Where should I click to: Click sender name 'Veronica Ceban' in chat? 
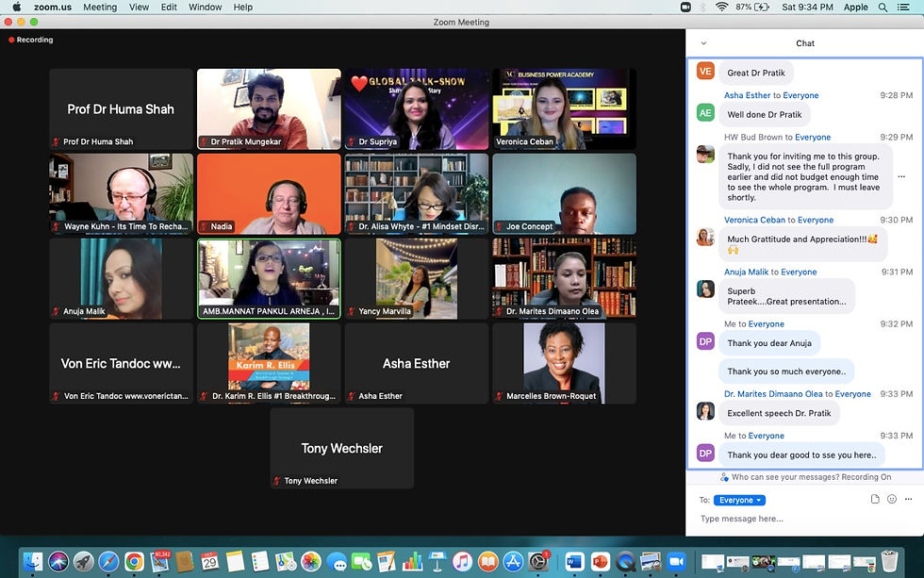click(x=755, y=220)
